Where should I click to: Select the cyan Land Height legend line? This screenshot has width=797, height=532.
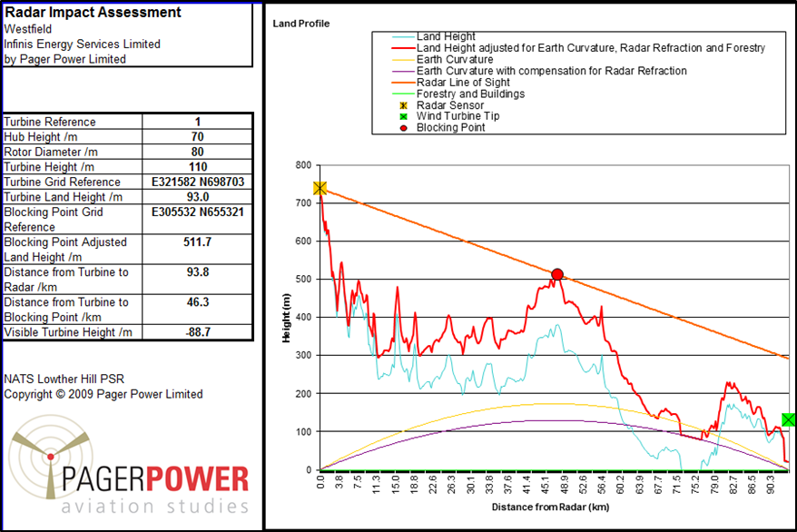(x=392, y=36)
